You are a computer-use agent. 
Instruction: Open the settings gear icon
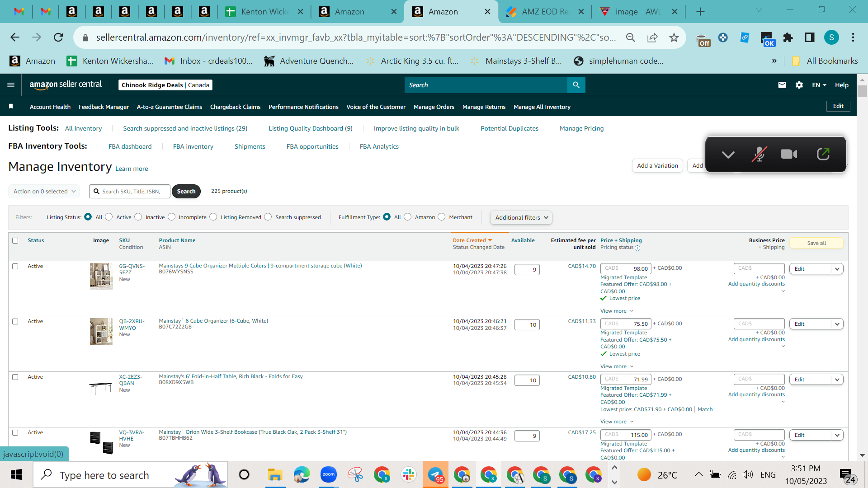click(x=799, y=85)
